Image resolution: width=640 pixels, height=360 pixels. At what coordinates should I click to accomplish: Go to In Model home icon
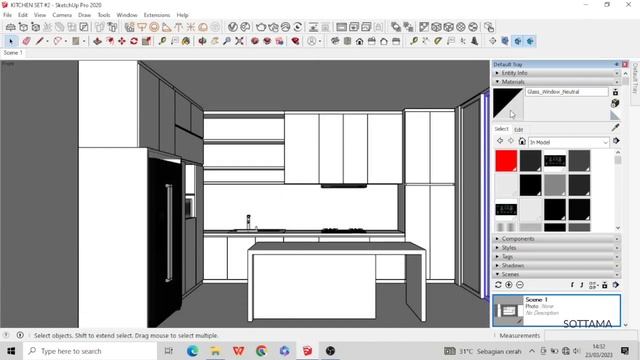[x=522, y=141]
